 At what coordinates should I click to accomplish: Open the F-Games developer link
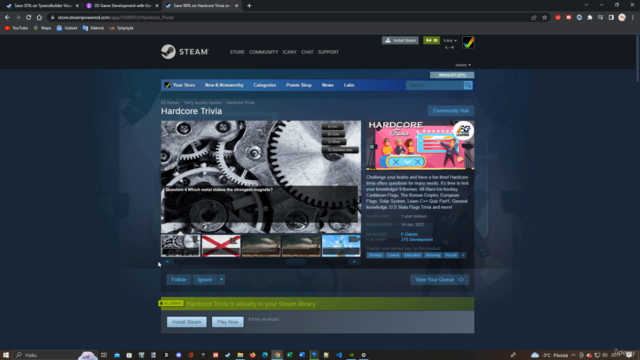[x=409, y=234]
